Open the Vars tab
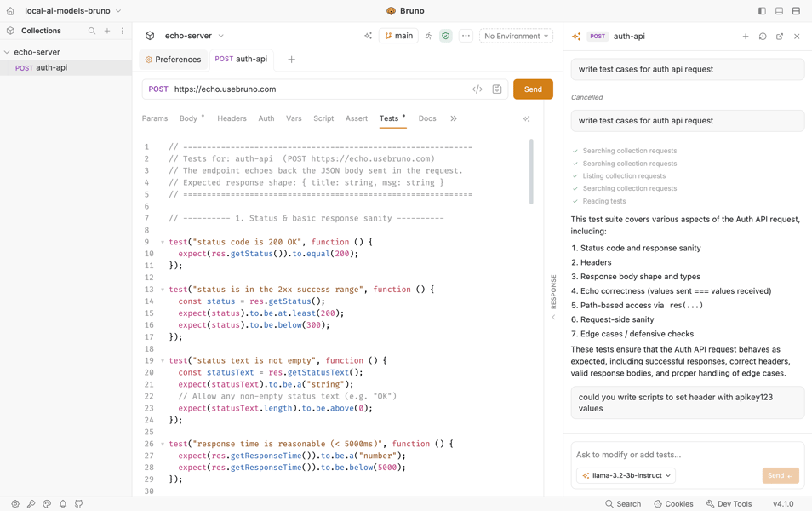Image resolution: width=812 pixels, height=511 pixels. [294, 118]
